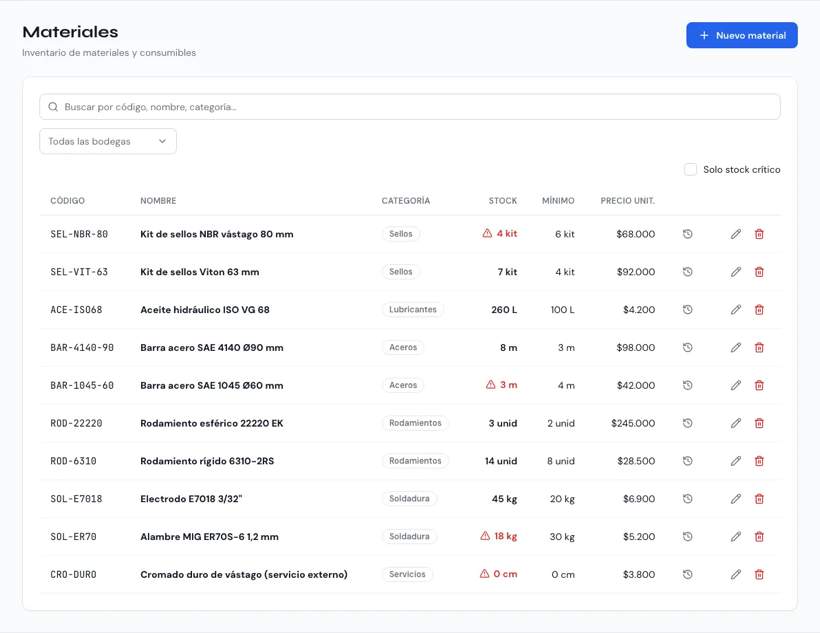Click the Lubricantes category tag
This screenshot has height=633, width=820.
413,309
